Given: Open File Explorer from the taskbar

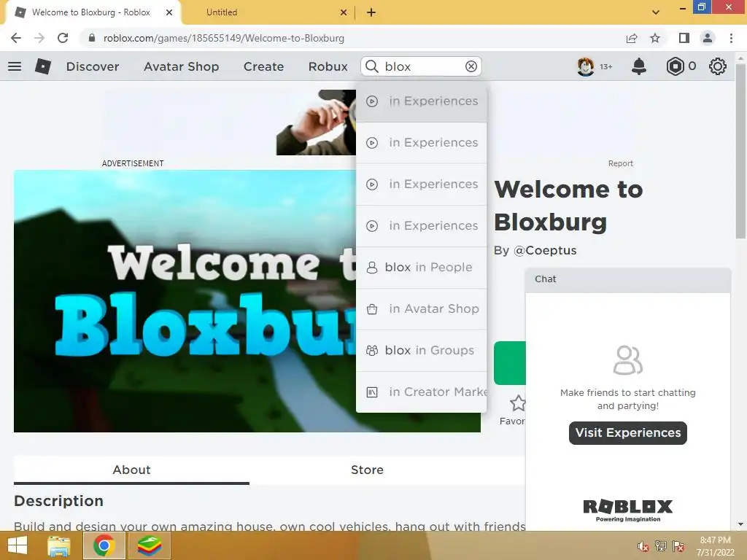Looking at the screenshot, I should (x=59, y=545).
